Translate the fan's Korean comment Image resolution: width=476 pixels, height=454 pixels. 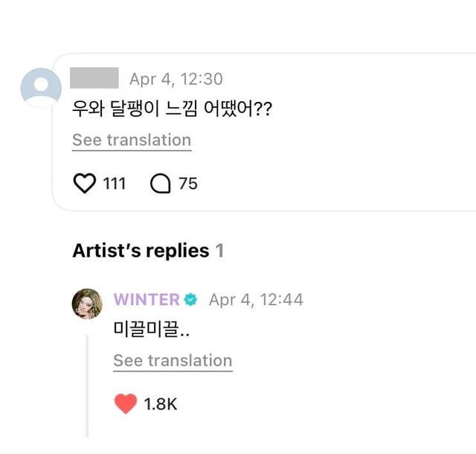point(131,141)
